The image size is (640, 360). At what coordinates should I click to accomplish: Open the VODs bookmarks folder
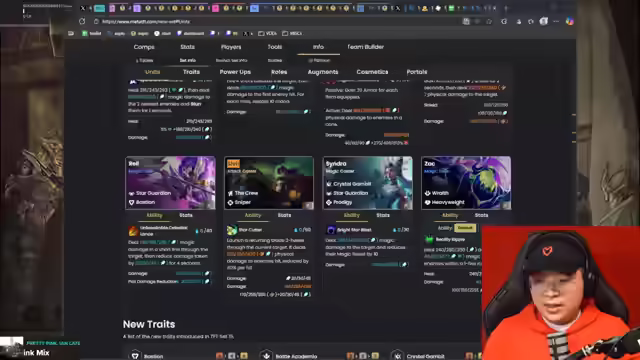pyautogui.click(x=268, y=33)
